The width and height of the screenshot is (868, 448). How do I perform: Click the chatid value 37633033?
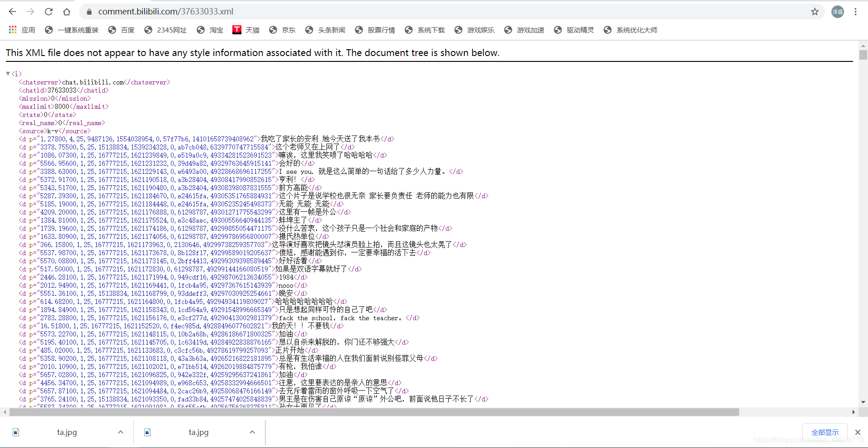[x=62, y=90]
